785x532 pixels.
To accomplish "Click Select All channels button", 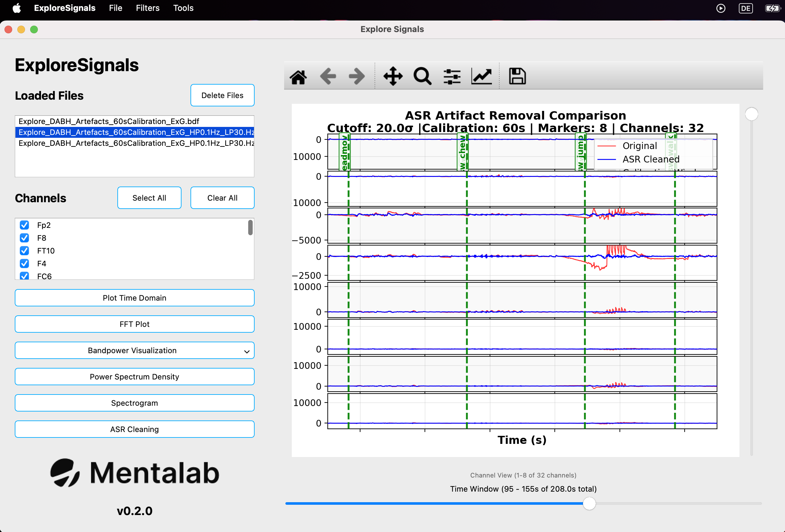I will pyautogui.click(x=149, y=198).
